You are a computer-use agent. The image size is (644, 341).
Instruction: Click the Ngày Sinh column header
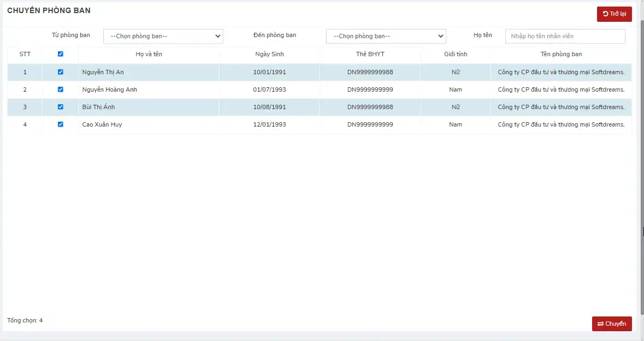(x=269, y=54)
